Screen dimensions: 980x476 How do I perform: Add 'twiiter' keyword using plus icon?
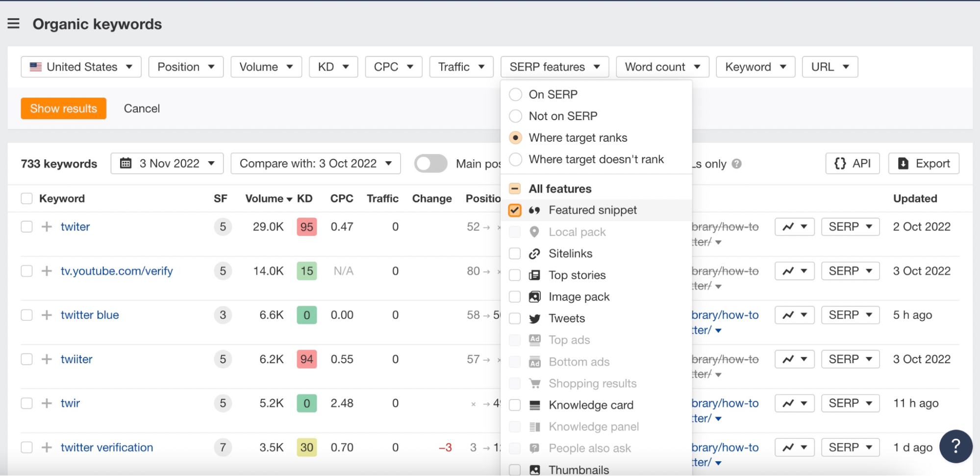[x=47, y=359]
